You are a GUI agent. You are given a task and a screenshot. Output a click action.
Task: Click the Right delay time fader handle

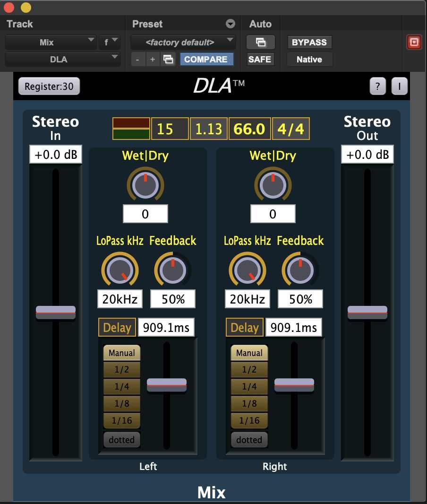294,385
